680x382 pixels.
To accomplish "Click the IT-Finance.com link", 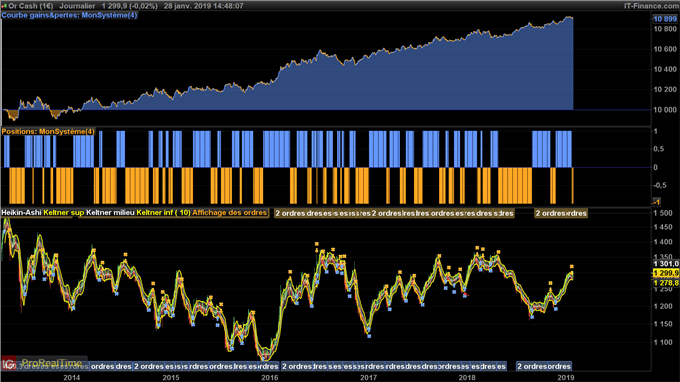I will pos(651,6).
